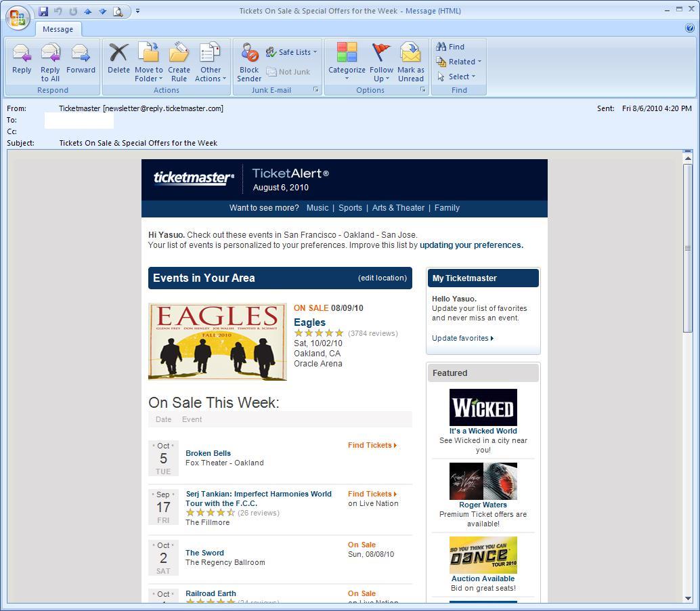Screen dimensions: 700x611
Task: Mark message as Unread
Action: click(x=411, y=62)
